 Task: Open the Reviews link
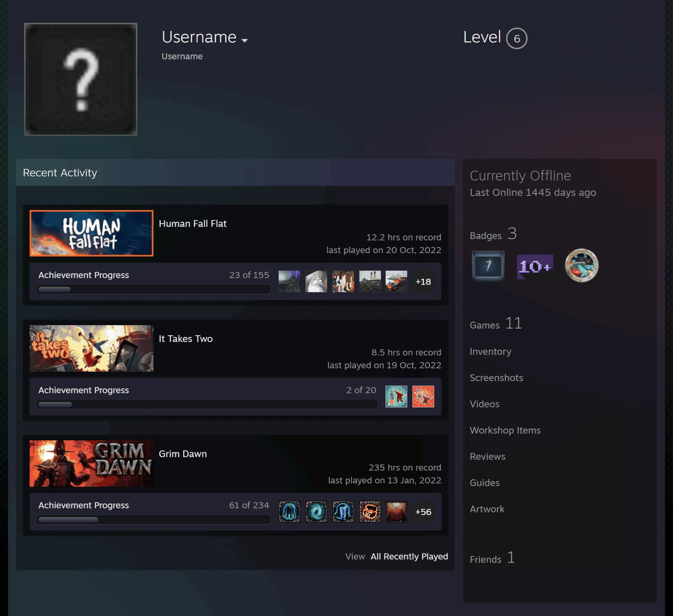click(488, 456)
